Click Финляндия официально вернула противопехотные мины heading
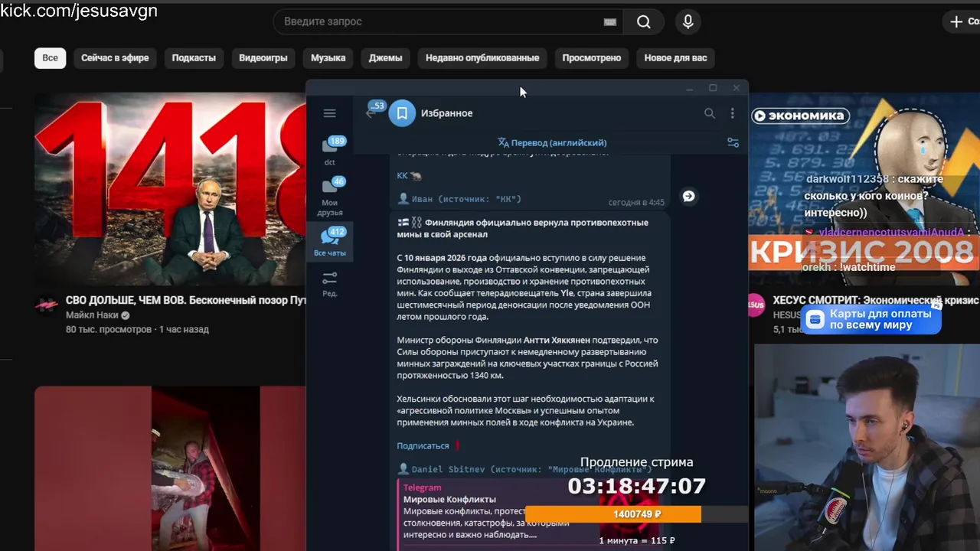Viewport: 980px width, 551px height. tap(522, 228)
